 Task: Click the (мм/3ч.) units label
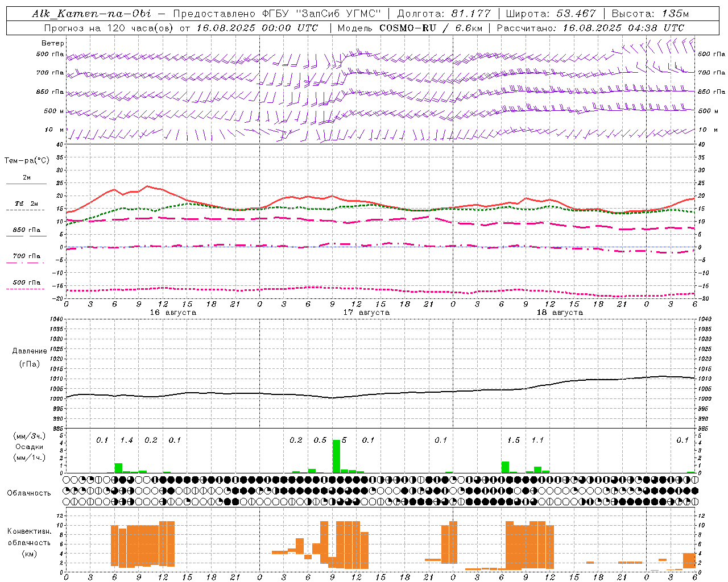30,436
